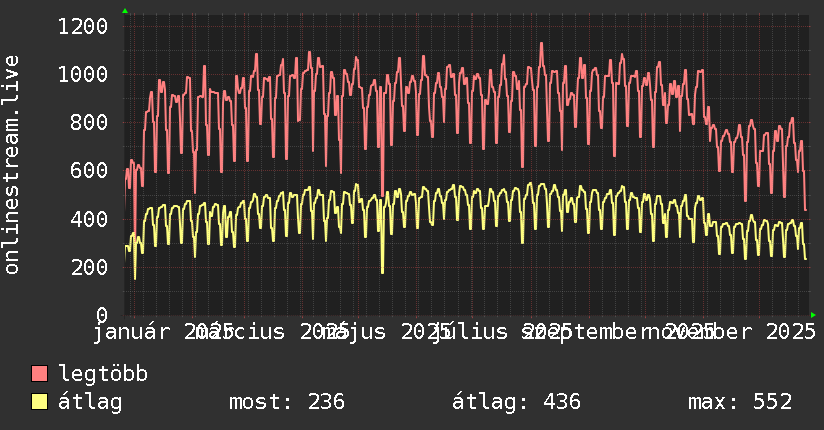Click the 200 y-axis label
824x430 pixels.
[x=89, y=267]
